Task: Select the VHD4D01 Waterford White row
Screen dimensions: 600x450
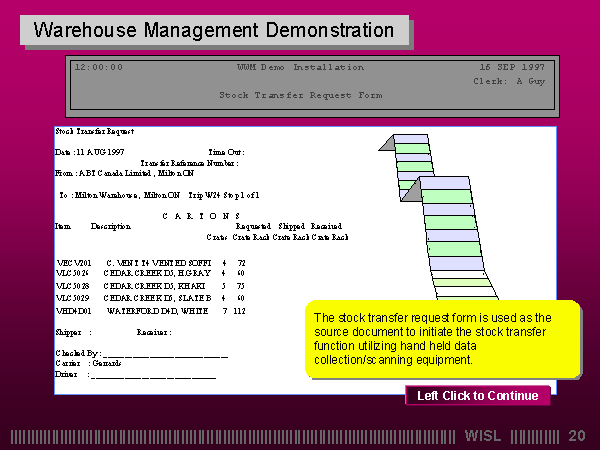Action: coord(150,310)
